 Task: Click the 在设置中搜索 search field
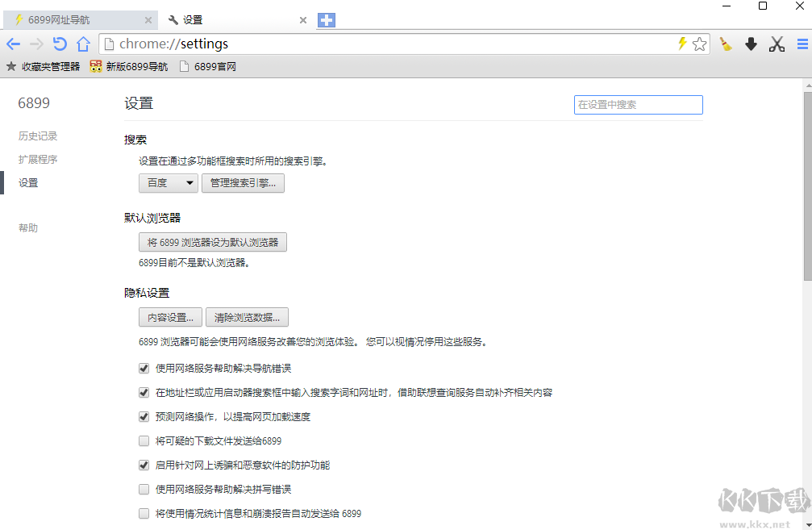point(638,105)
